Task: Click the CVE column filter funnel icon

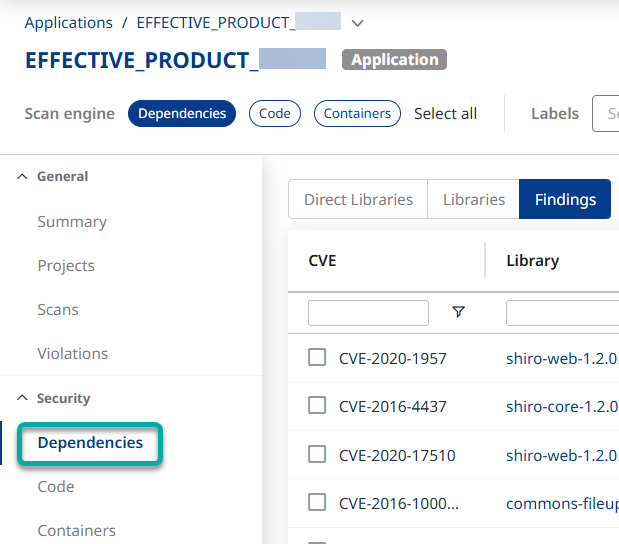Action: [458, 312]
